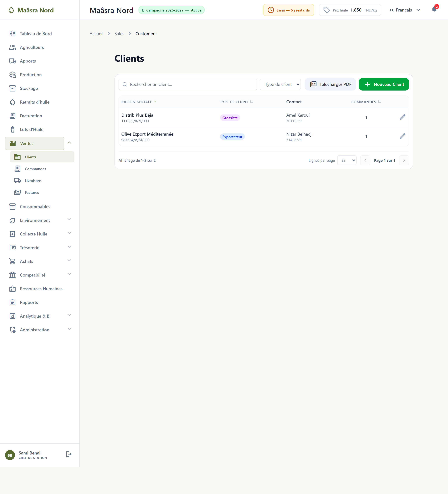Expand the Trésorerie sidebar section
The width and height of the screenshot is (448, 494).
point(69,247)
